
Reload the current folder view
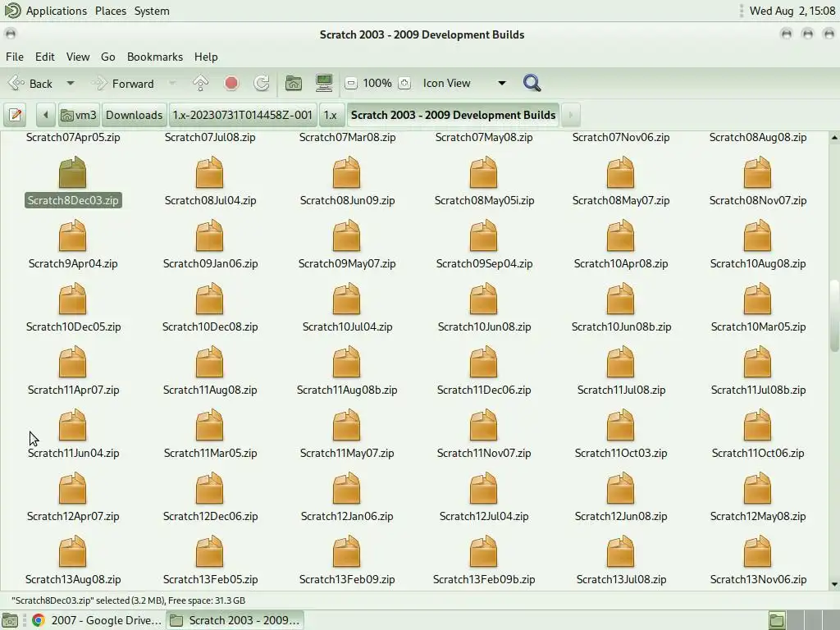click(x=262, y=83)
